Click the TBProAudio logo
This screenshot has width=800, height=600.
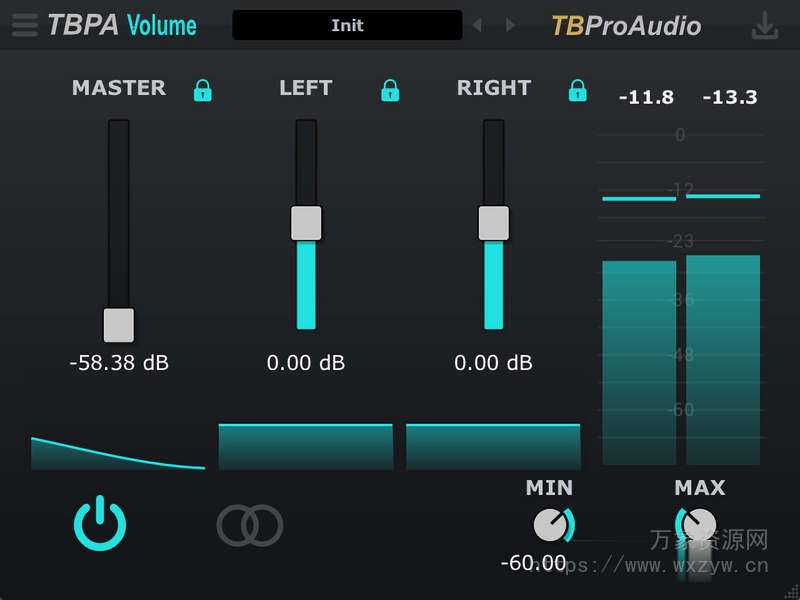(x=625, y=27)
